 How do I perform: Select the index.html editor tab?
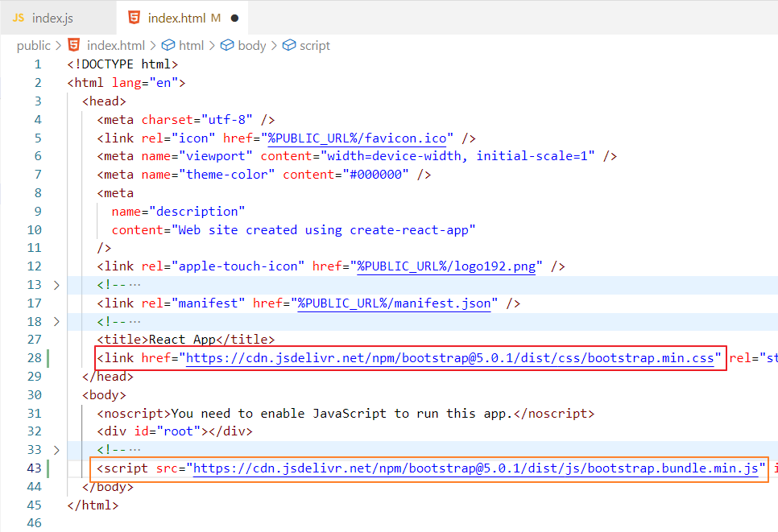178,18
